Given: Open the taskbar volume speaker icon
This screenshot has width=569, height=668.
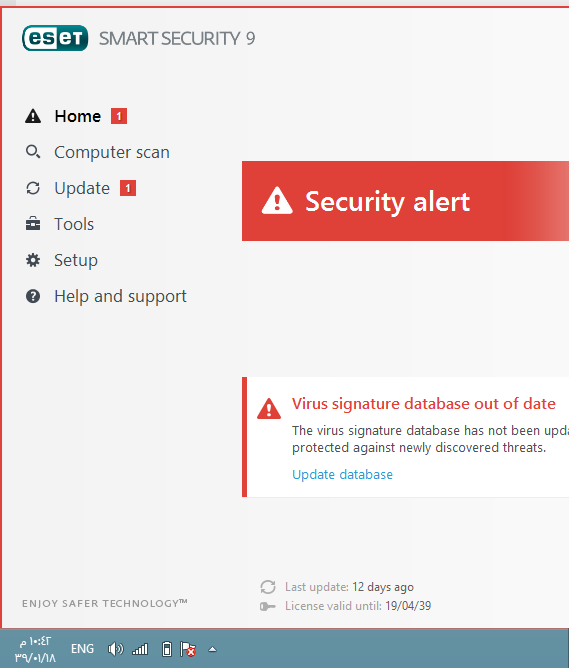Looking at the screenshot, I should tap(115, 649).
